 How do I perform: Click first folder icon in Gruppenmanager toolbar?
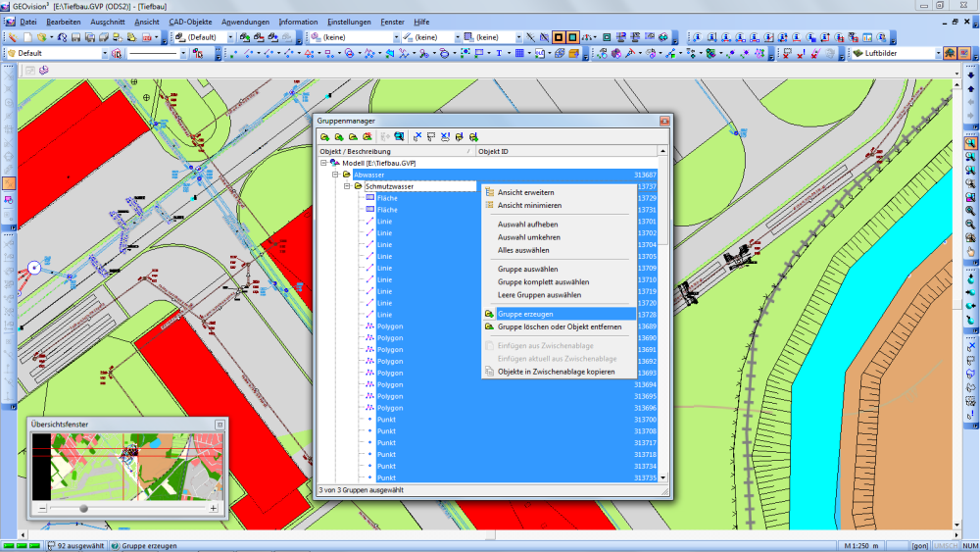coord(324,137)
